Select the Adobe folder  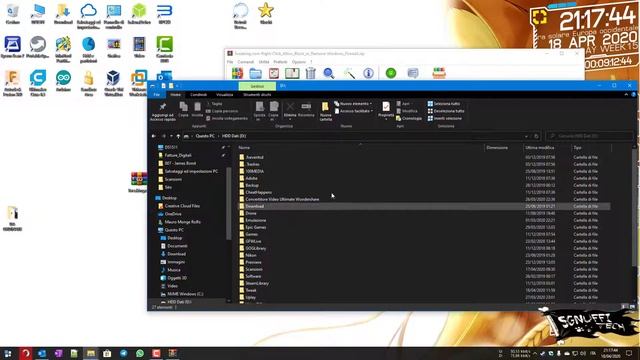pos(251,178)
